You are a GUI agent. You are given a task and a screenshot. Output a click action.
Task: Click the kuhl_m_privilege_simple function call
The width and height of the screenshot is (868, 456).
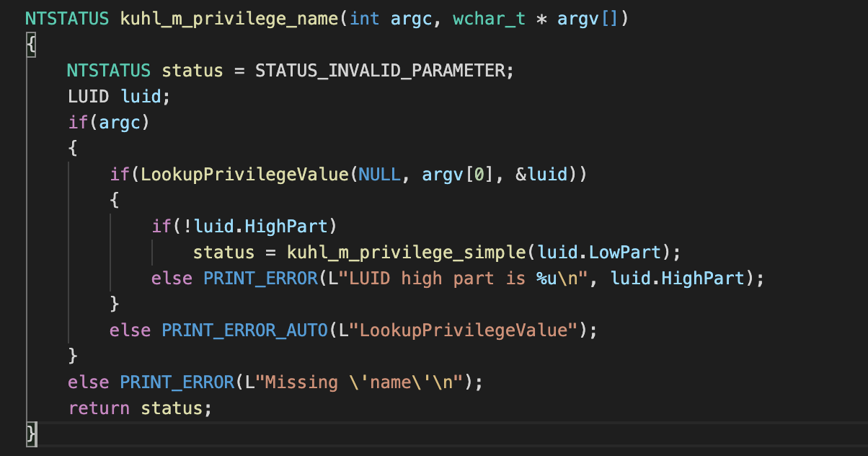click(407, 253)
